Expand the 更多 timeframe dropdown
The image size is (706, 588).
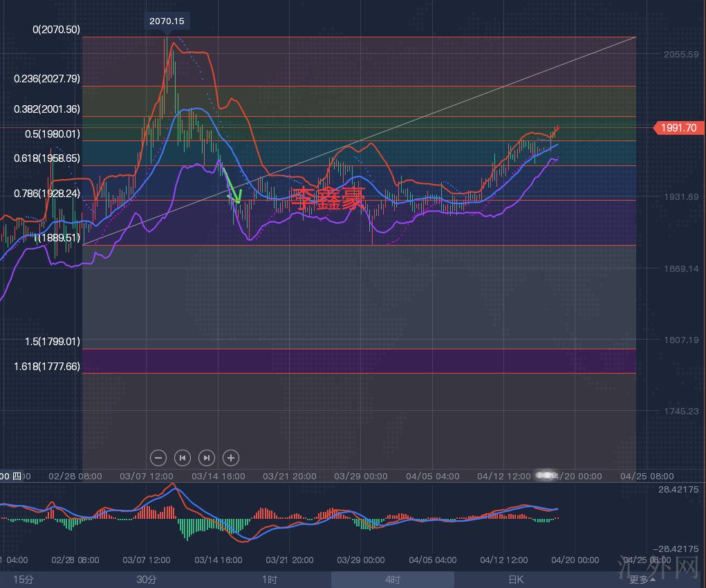(x=641, y=580)
